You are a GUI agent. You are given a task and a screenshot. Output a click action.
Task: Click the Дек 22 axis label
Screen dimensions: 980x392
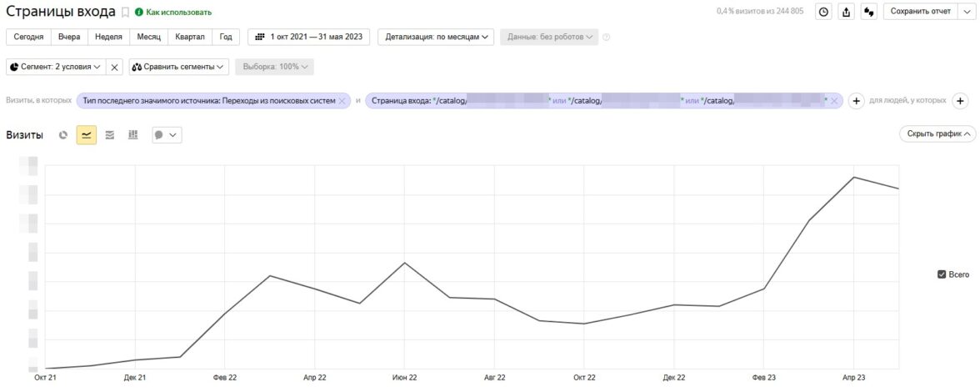click(x=674, y=378)
